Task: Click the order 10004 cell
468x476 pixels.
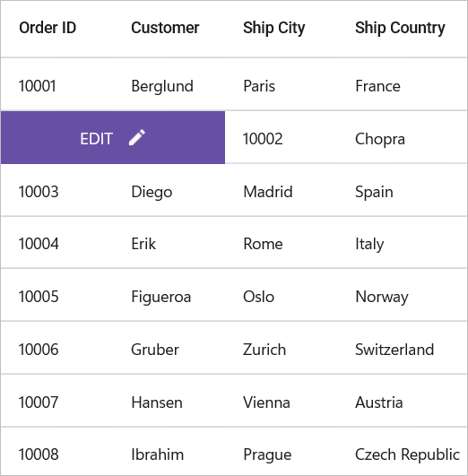Action: point(56,243)
